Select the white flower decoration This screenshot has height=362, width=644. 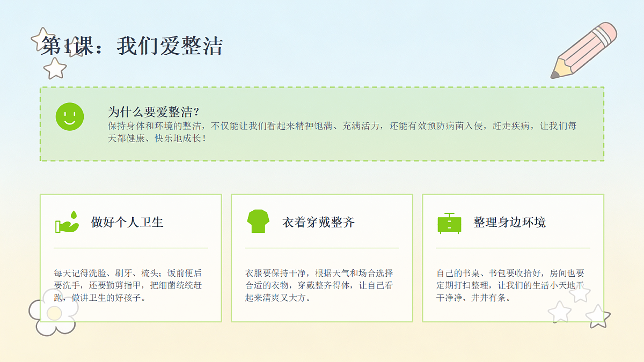click(x=53, y=312)
